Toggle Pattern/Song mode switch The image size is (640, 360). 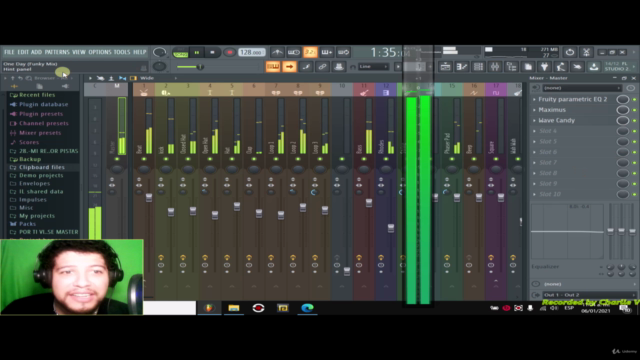[x=180, y=52]
